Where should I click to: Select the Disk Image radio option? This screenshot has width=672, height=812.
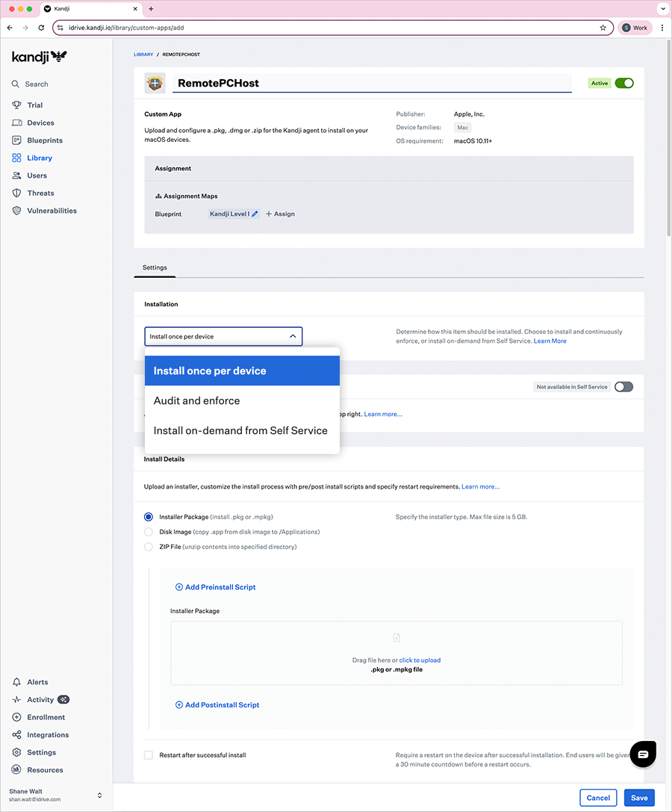click(x=149, y=532)
